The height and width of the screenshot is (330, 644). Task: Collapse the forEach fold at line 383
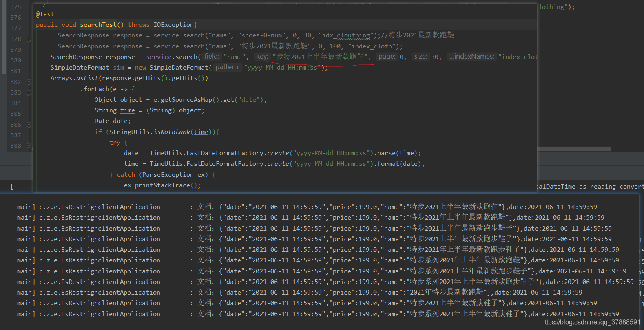click(29, 93)
